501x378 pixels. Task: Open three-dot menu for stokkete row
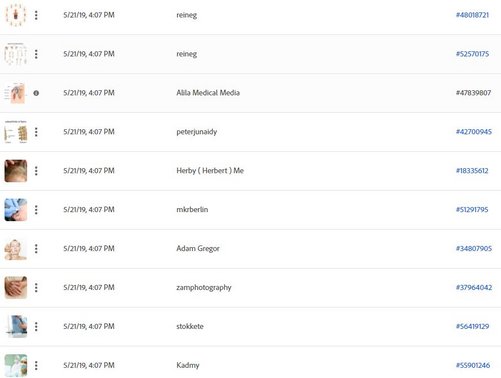pyautogui.click(x=36, y=326)
